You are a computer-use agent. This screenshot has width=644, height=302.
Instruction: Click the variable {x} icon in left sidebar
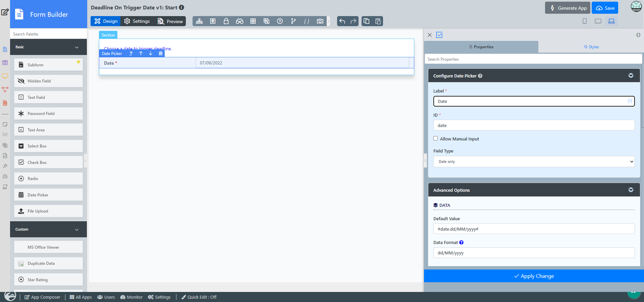point(5,134)
